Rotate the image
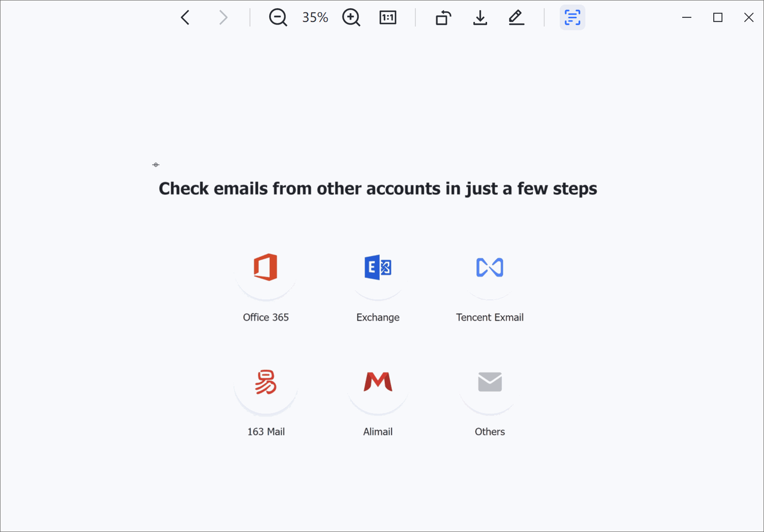The height and width of the screenshot is (532, 764). click(x=442, y=18)
